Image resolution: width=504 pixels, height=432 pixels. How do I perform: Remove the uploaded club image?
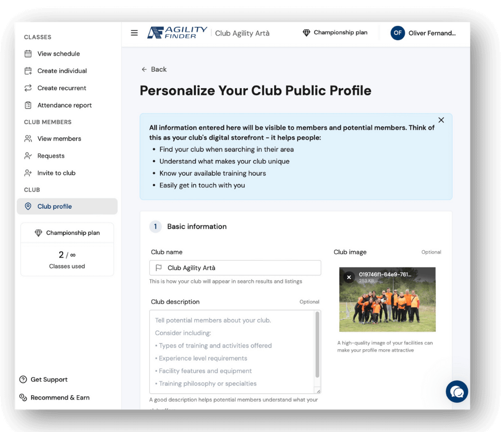coord(349,277)
